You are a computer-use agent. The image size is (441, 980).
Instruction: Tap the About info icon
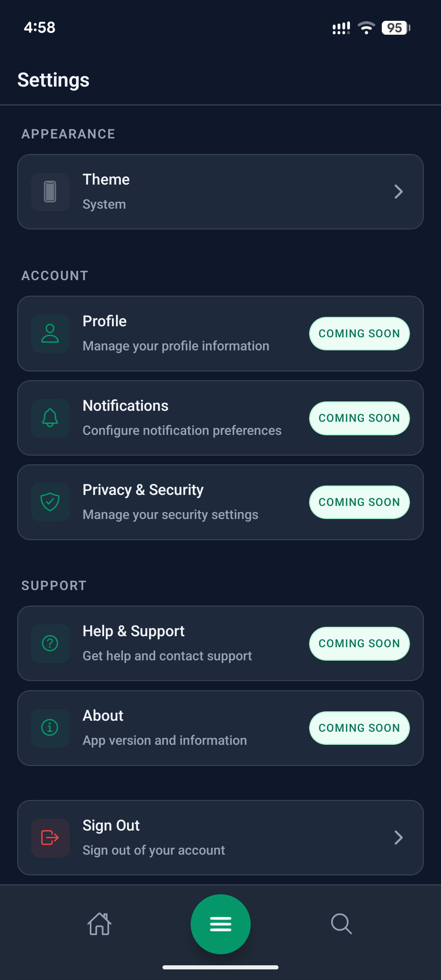tap(50, 728)
